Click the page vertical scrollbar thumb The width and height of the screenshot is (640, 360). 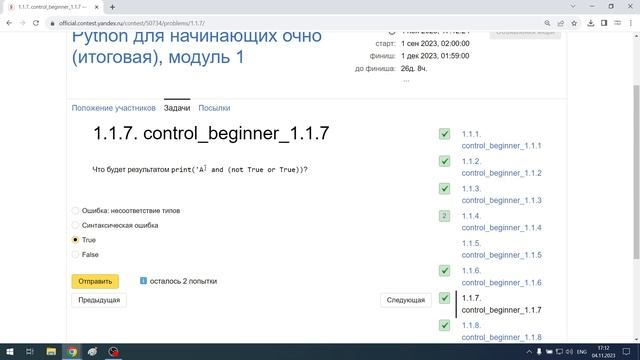pos(636,171)
